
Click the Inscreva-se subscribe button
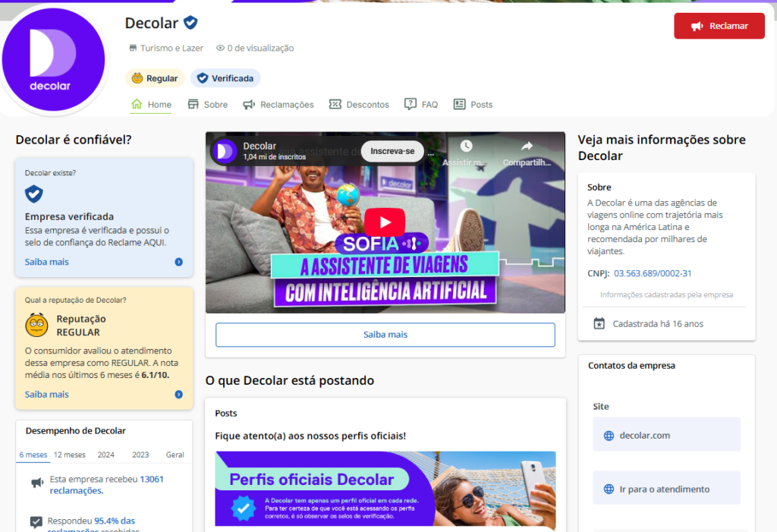[x=392, y=151]
